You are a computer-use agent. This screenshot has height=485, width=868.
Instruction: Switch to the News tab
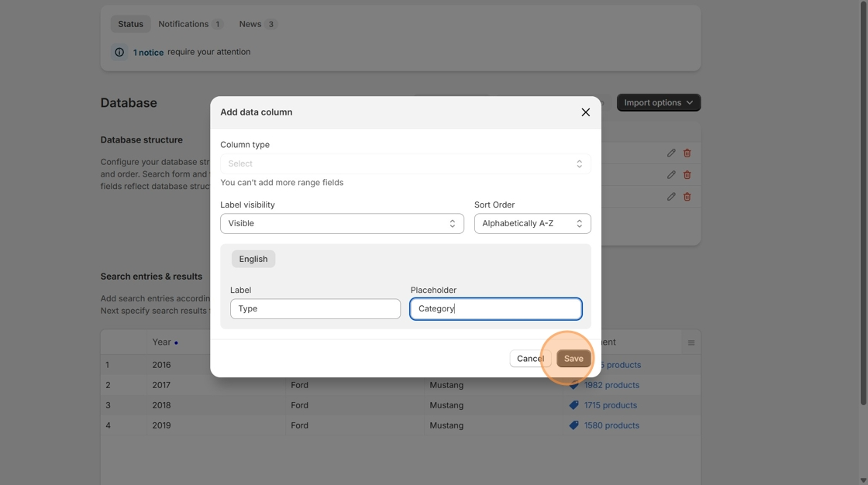tap(257, 24)
